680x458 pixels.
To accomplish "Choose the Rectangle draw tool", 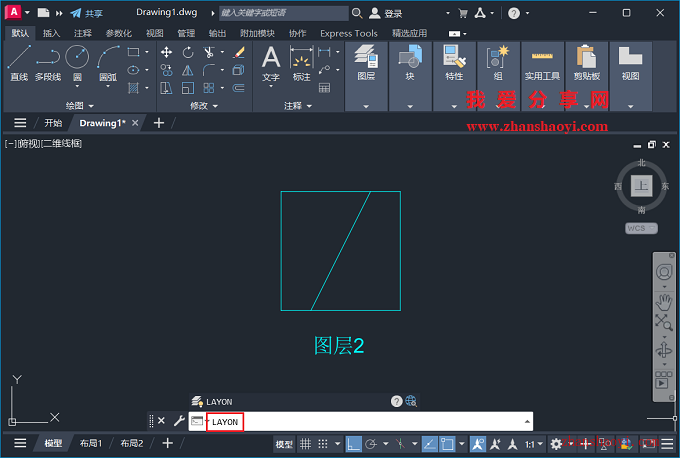I will pyautogui.click(x=134, y=52).
